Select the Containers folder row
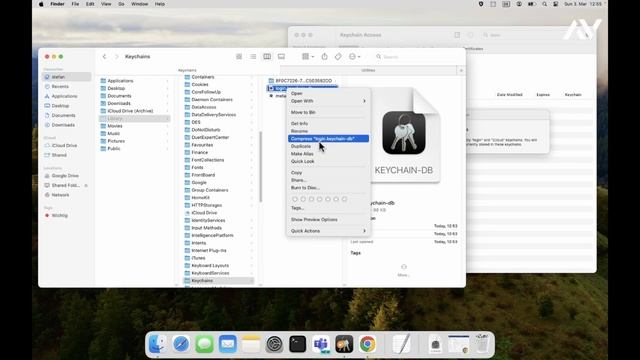This screenshot has width=640, height=360. [219, 77]
